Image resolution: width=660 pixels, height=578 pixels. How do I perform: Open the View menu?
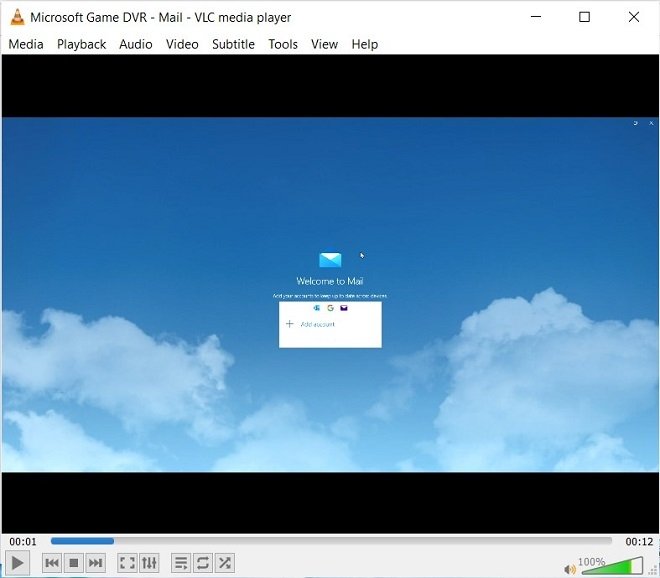(x=325, y=44)
